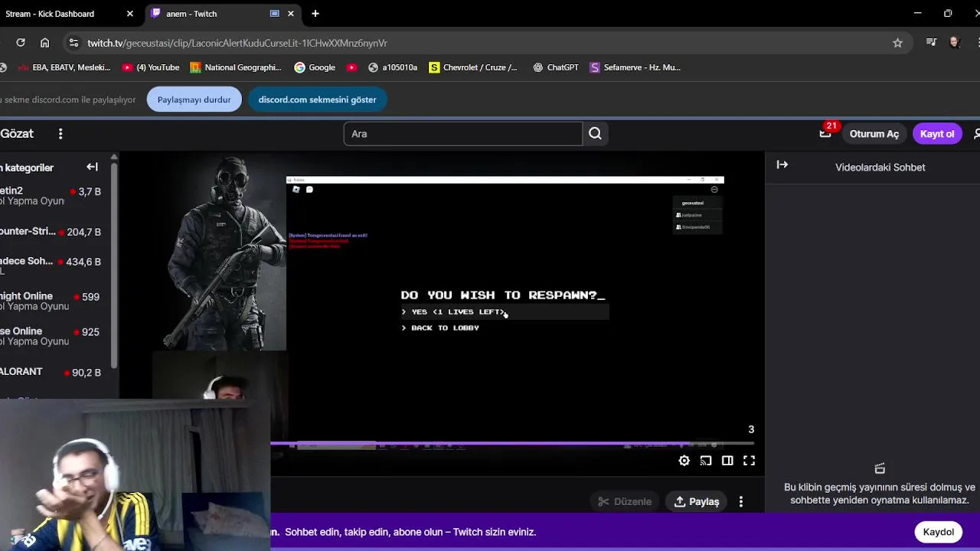Click the Düzenle edit button
Screen dimensions: 980x551
coord(625,502)
